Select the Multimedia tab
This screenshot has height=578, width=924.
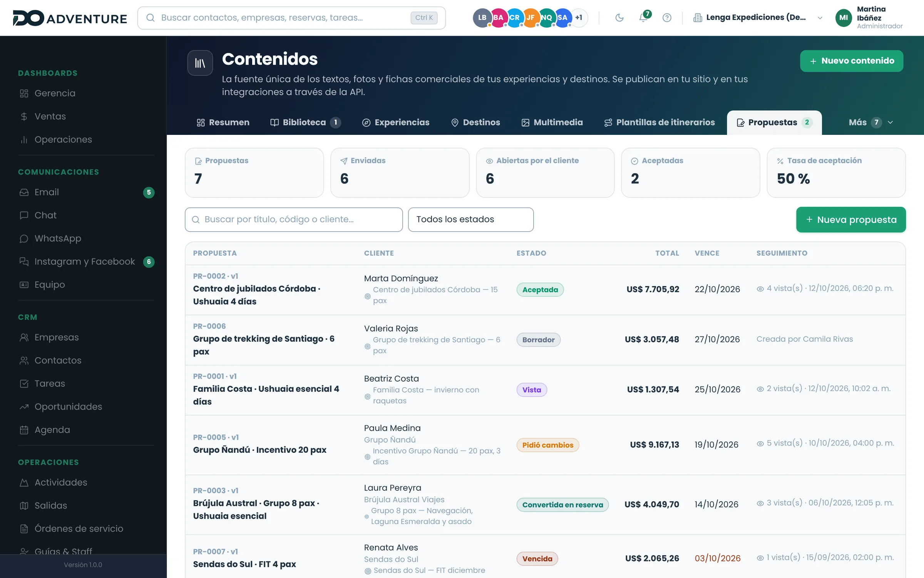pyautogui.click(x=552, y=123)
